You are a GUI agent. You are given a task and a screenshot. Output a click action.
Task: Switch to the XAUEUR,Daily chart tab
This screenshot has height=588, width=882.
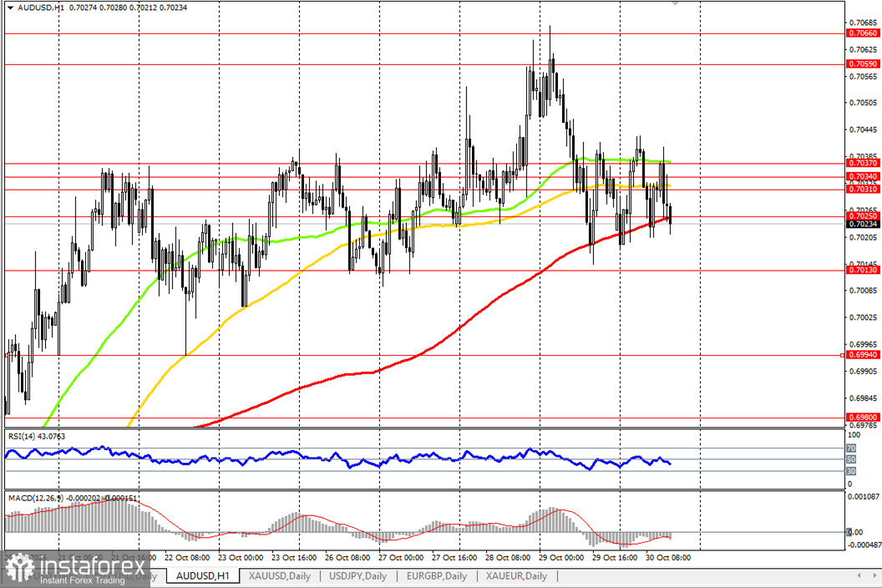pyautogui.click(x=516, y=575)
